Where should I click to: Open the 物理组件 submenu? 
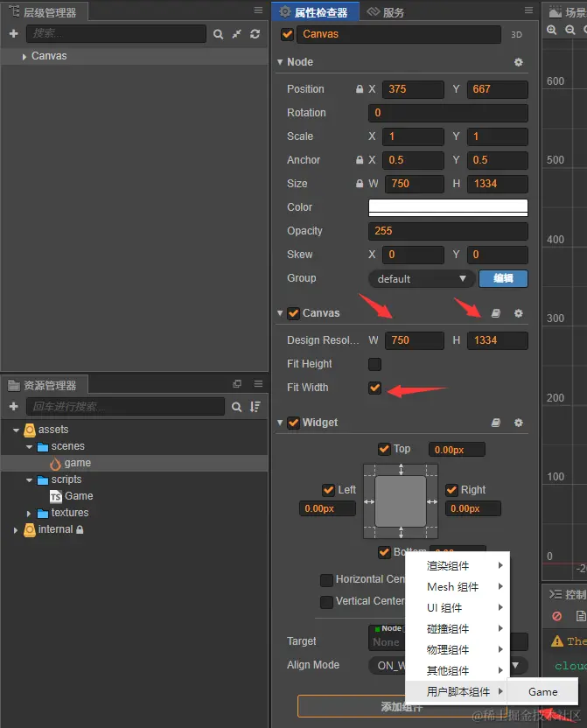click(x=457, y=649)
